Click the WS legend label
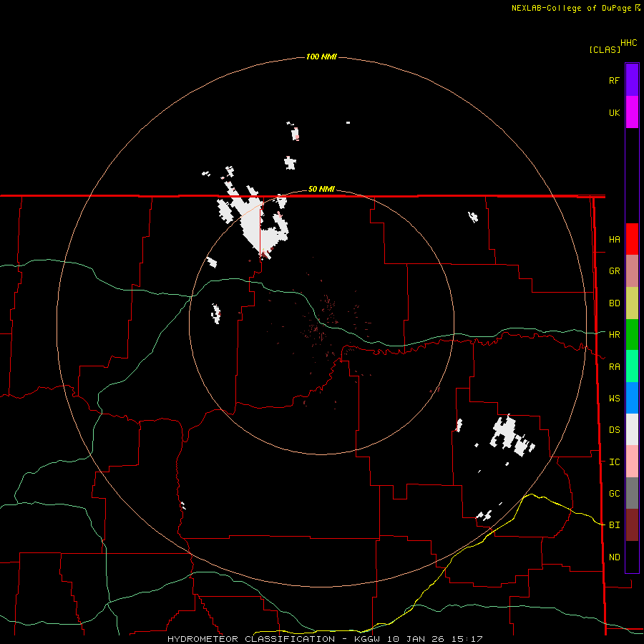The width and height of the screenshot is (644, 644). click(614, 399)
